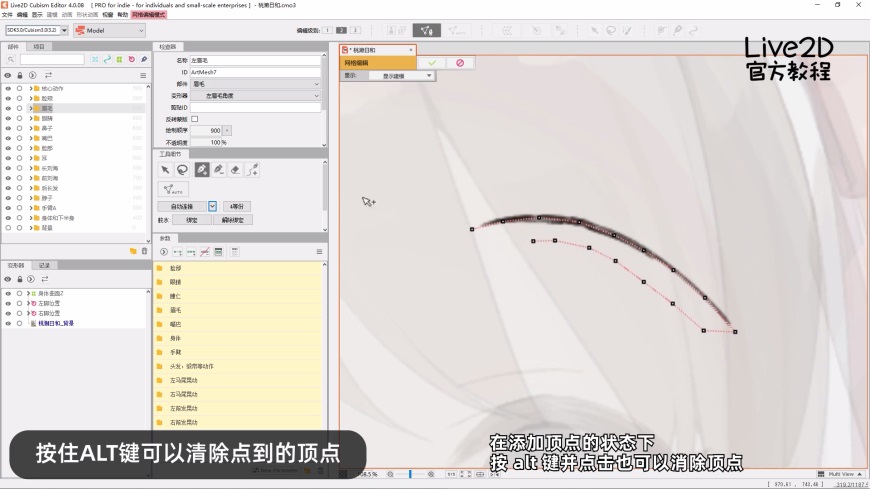Click the 自动连接 button

point(183,206)
